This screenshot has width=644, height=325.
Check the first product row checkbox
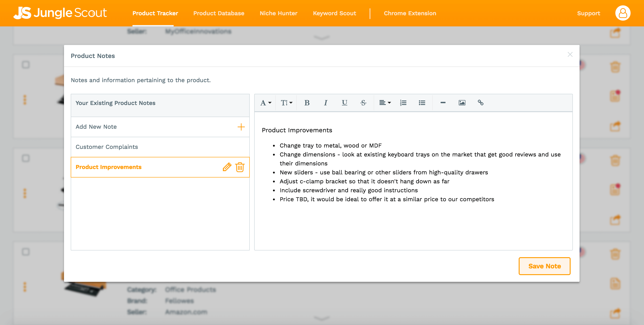tap(26, 65)
